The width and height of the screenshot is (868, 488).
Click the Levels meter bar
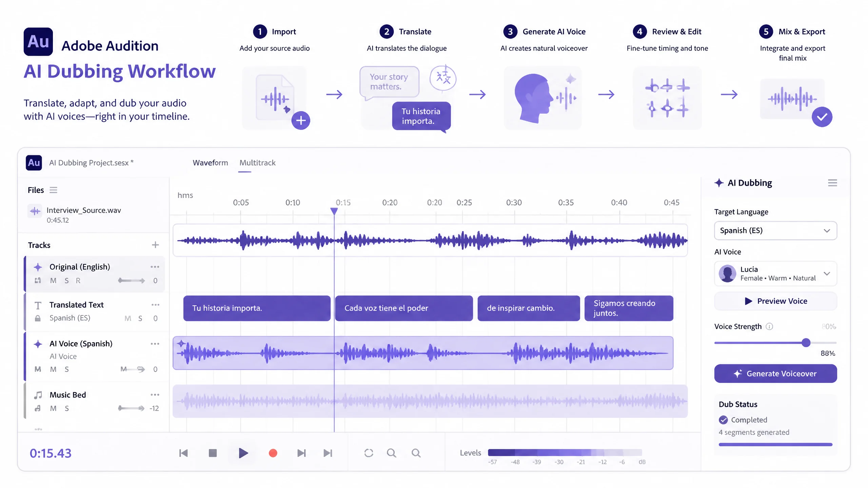click(565, 452)
